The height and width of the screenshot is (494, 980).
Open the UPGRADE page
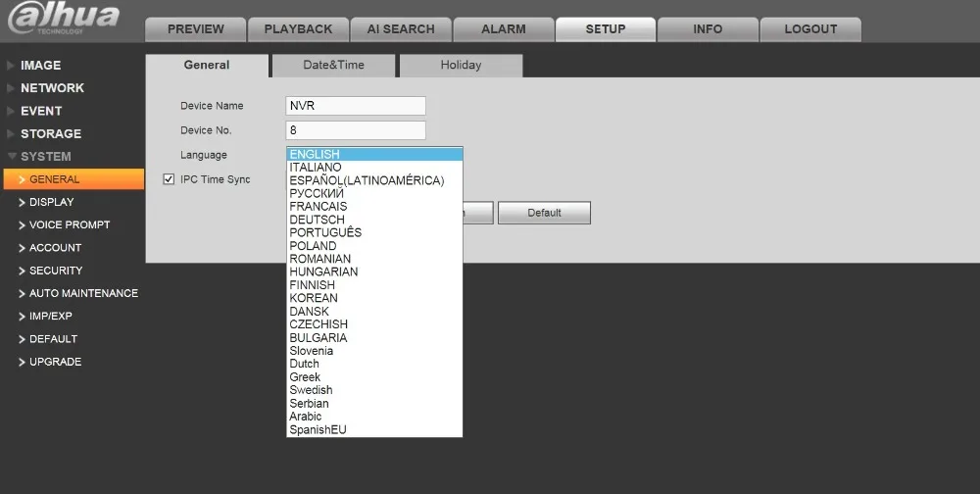click(55, 362)
